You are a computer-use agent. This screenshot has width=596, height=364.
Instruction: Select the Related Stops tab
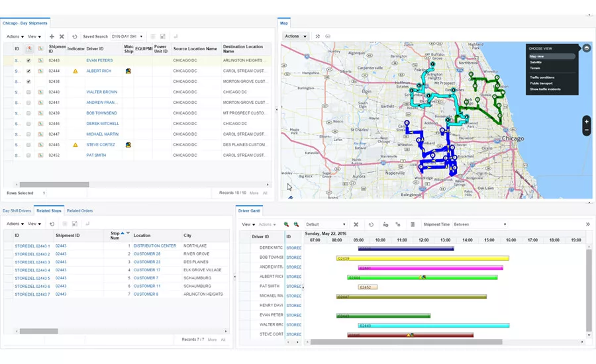[x=48, y=210]
